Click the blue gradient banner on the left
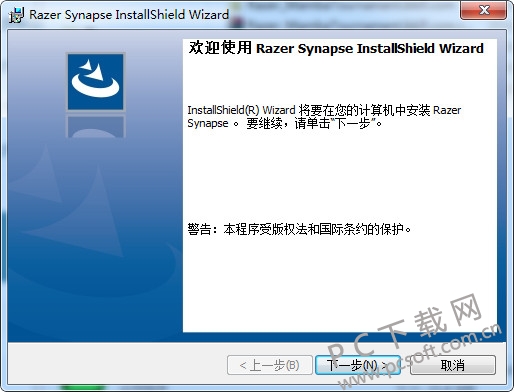The height and width of the screenshot is (392, 514). click(95, 186)
